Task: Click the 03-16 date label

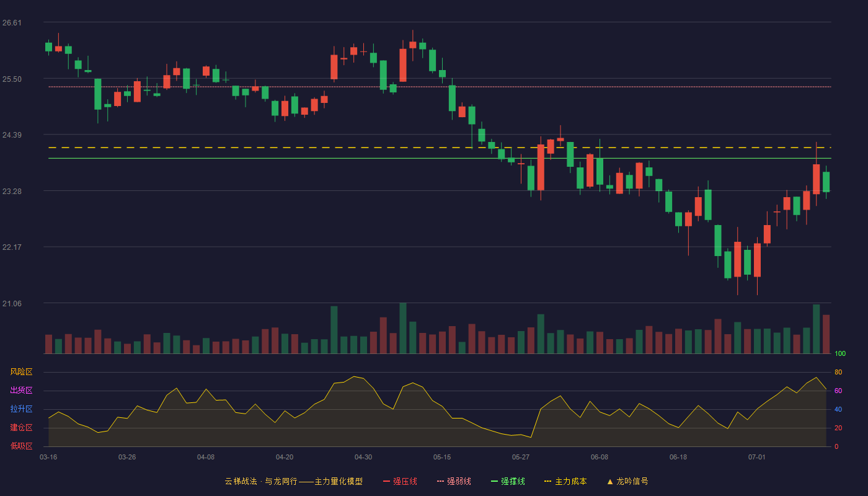Action: pos(48,457)
